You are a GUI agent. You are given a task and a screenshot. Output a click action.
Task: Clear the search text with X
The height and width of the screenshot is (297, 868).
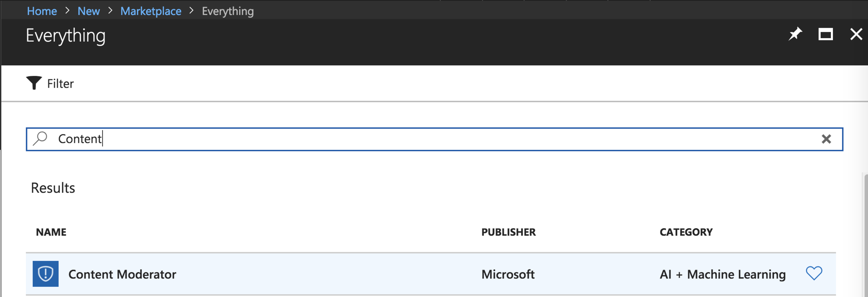click(826, 139)
